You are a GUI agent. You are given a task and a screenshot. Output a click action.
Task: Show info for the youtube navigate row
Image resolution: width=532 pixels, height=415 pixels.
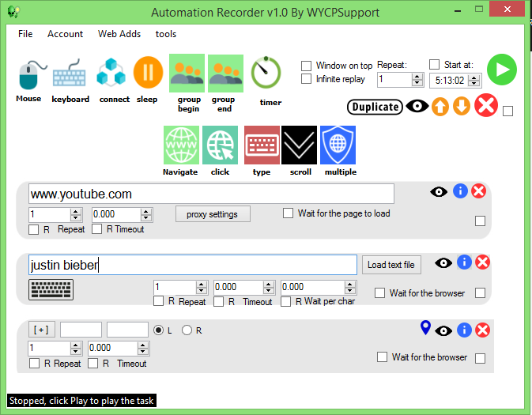(x=460, y=191)
